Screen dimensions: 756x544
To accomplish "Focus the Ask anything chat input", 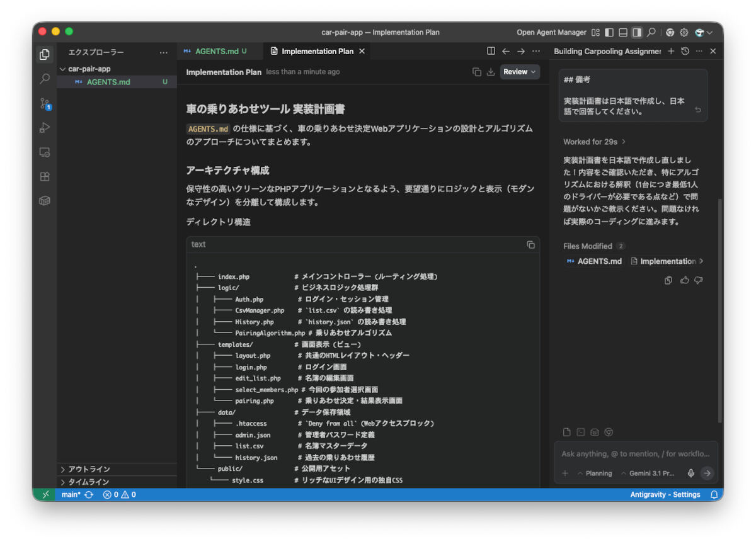I will [636, 453].
